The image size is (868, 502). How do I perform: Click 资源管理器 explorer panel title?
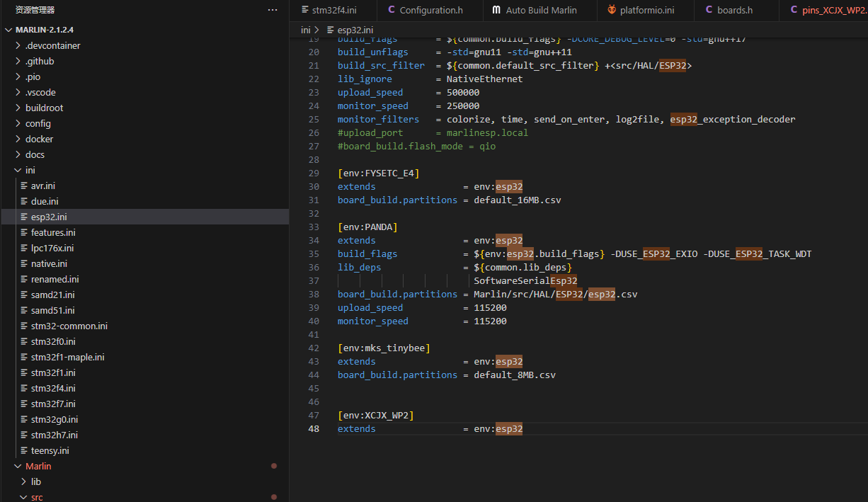pyautogui.click(x=35, y=10)
